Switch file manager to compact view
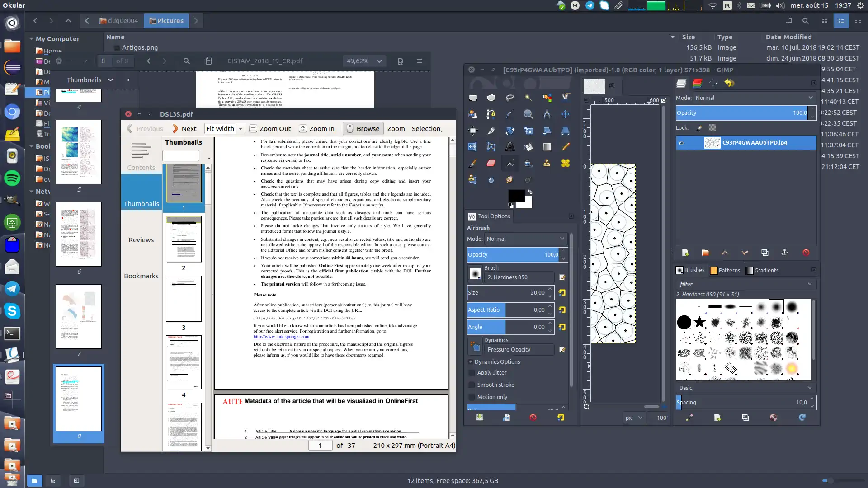 coord(858,21)
